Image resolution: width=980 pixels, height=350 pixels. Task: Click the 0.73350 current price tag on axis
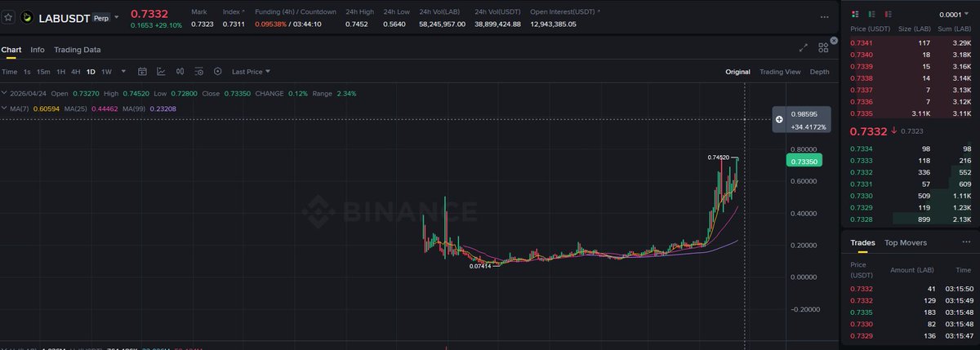pyautogui.click(x=804, y=162)
